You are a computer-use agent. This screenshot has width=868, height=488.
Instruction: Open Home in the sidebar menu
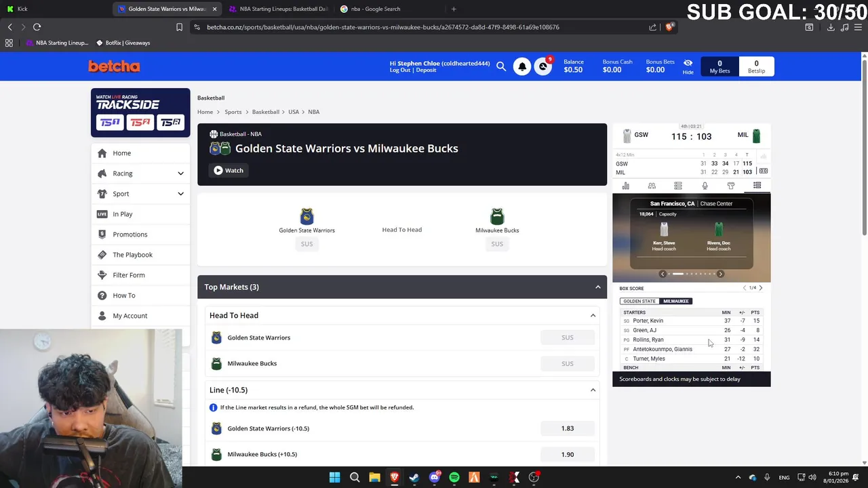[140, 153]
